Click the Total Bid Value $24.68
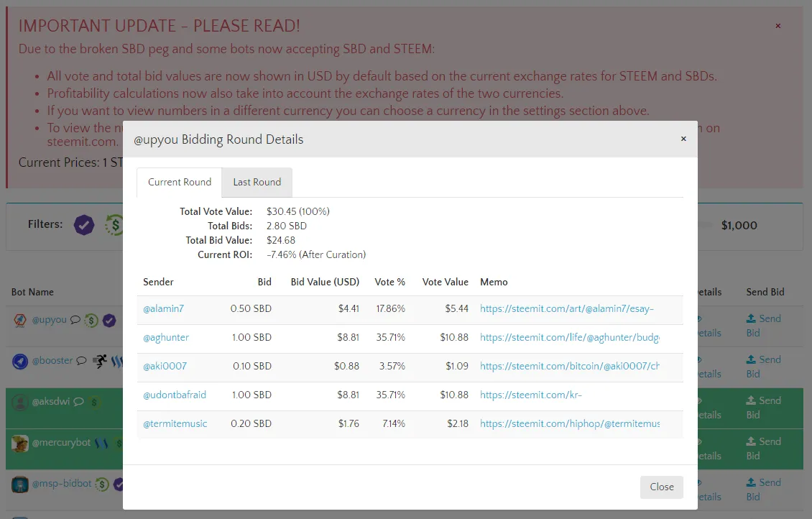Image resolution: width=812 pixels, height=519 pixels. [281, 240]
